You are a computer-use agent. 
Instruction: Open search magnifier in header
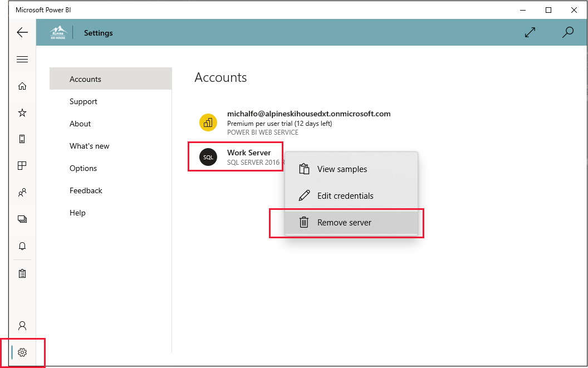(x=568, y=32)
